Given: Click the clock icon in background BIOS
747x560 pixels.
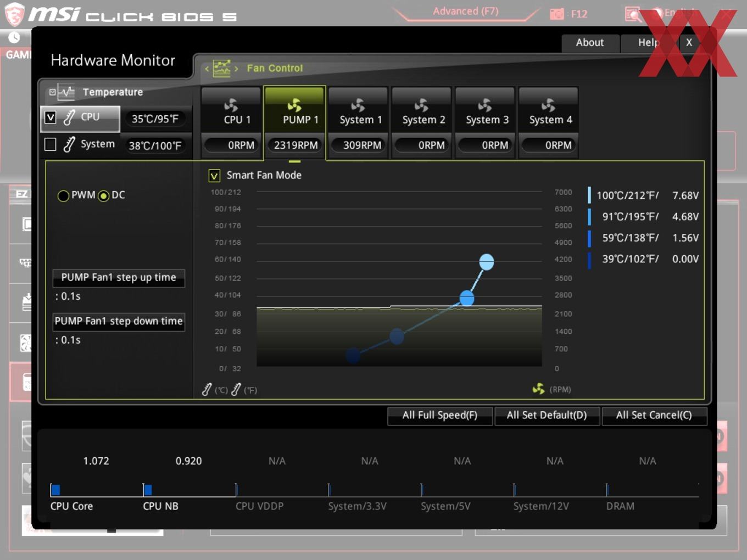Looking at the screenshot, I should coord(14,37).
